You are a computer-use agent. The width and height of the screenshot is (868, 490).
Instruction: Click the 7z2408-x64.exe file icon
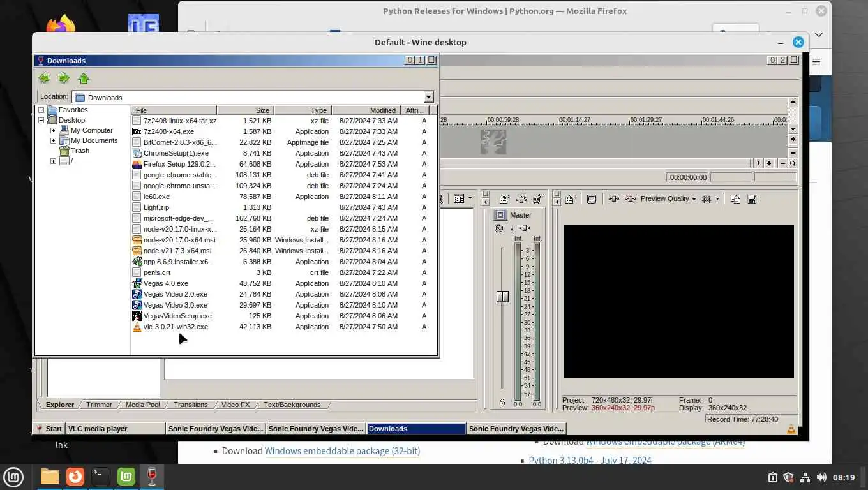click(137, 131)
